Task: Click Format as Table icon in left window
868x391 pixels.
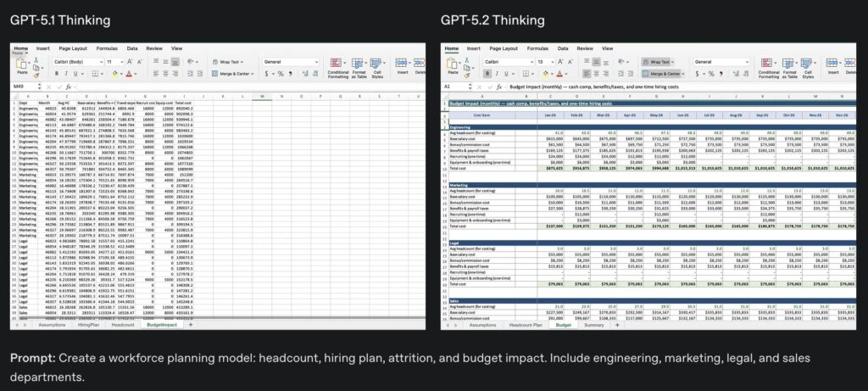Action: tap(359, 64)
